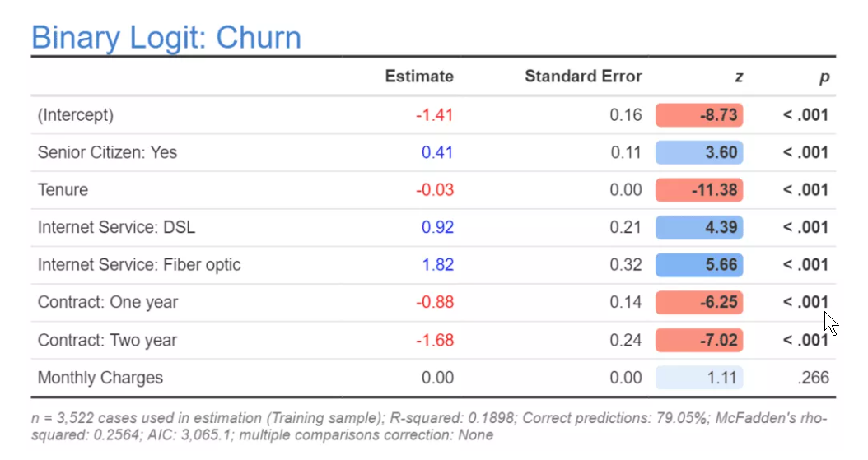
Task: Select the Estimate column header
Action: coord(419,76)
